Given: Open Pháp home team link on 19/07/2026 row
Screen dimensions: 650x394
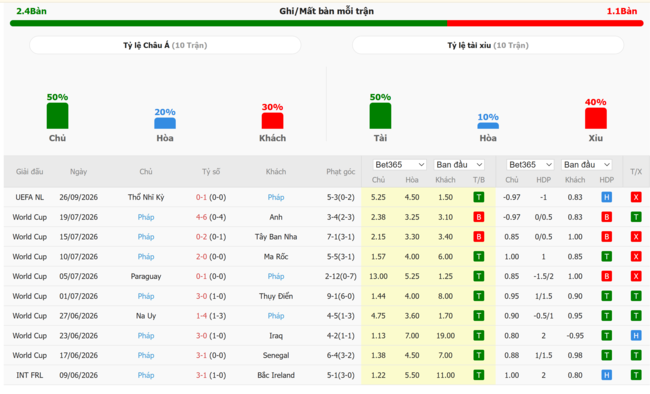Looking at the screenshot, I should point(146,217).
